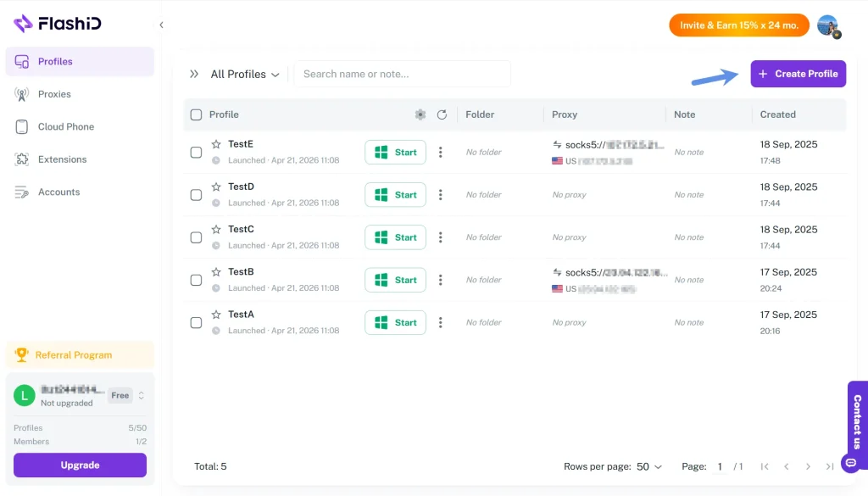
Task: Expand the account switcher in sidebar
Action: pyautogui.click(x=142, y=395)
